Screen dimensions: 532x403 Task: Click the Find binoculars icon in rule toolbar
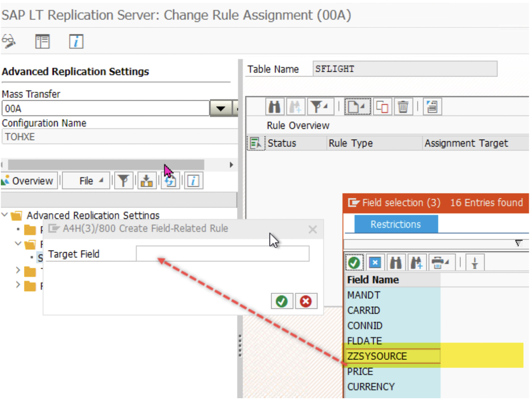point(274,107)
